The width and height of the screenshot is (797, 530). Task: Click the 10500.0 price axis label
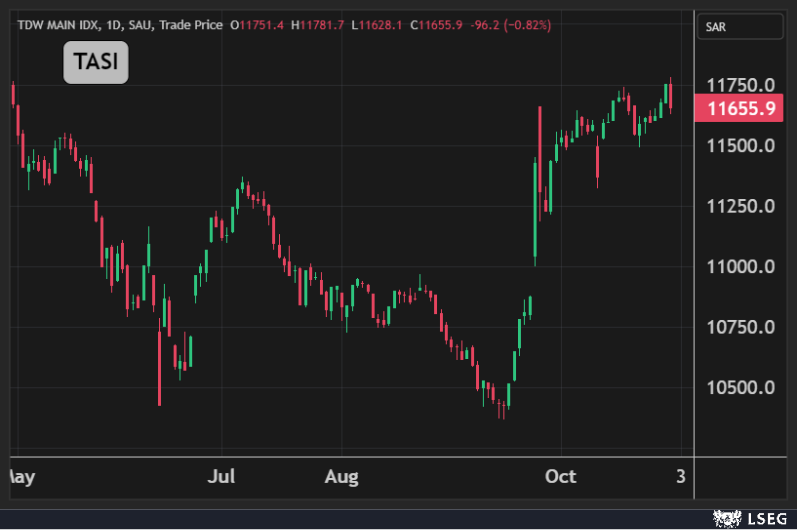(x=741, y=388)
